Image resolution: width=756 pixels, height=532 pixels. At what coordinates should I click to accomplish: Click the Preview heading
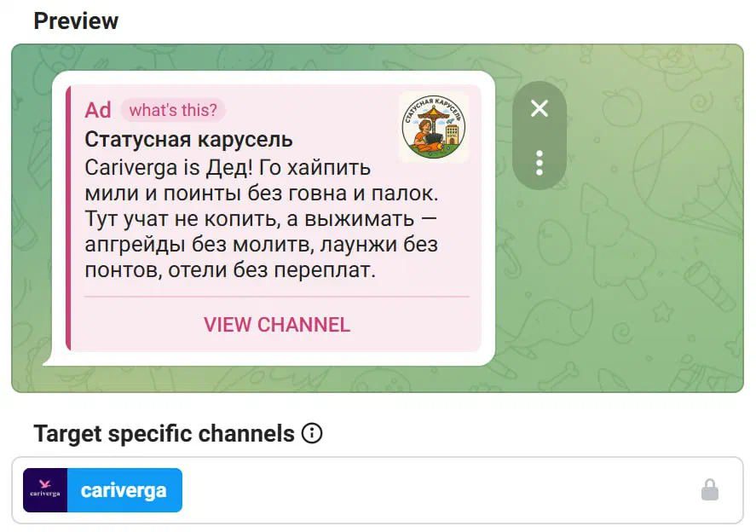coord(76,20)
